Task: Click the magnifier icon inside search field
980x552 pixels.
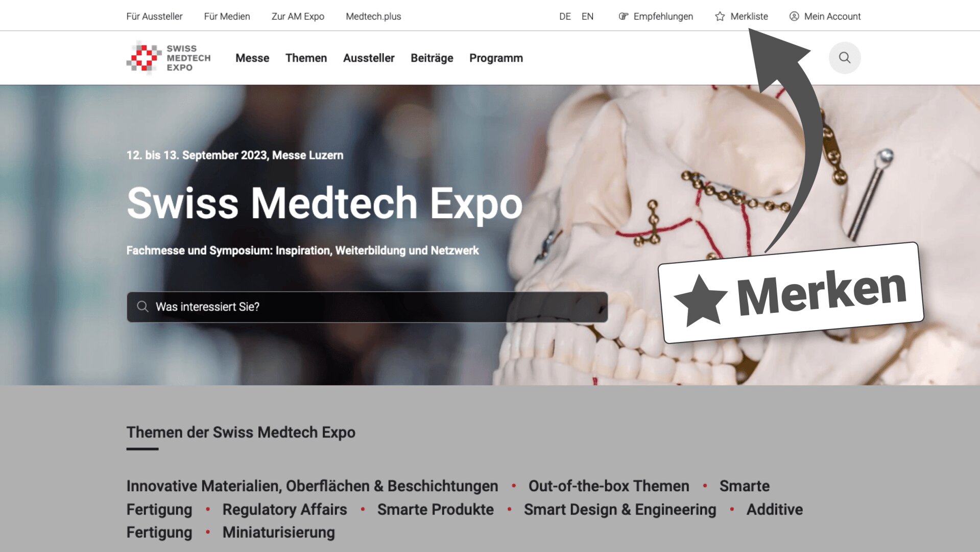Action: (142, 307)
